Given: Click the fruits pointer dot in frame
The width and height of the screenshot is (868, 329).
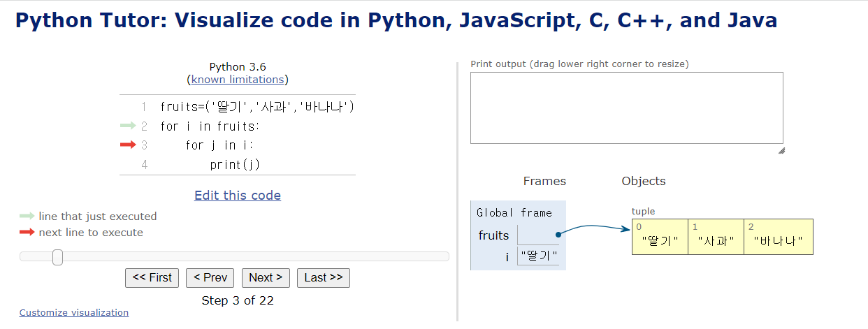Looking at the screenshot, I should click(x=559, y=235).
